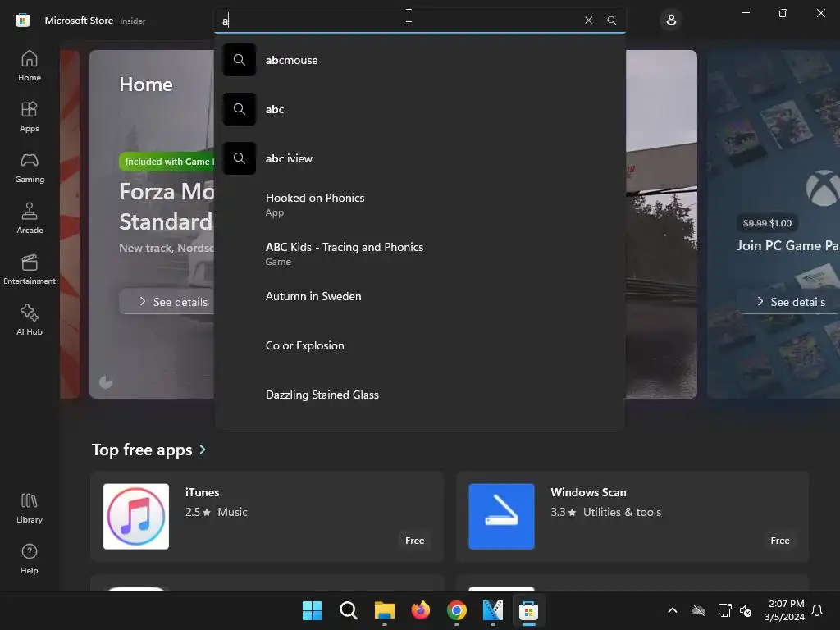
Task: Open the Microsoft Store taskbar icon
Action: 529,610
